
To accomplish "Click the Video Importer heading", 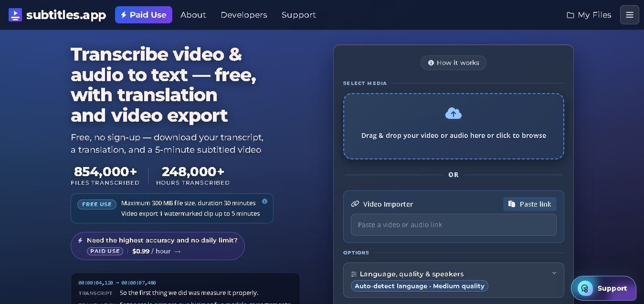I will click(388, 204).
